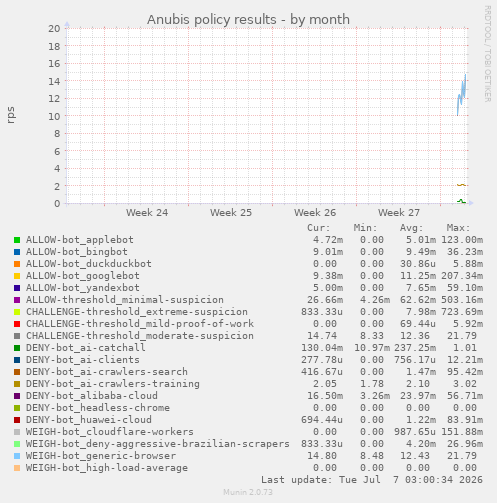Click the graph title 'Anubis policy results - by month'
This screenshot has height=503, width=497.
248,20
